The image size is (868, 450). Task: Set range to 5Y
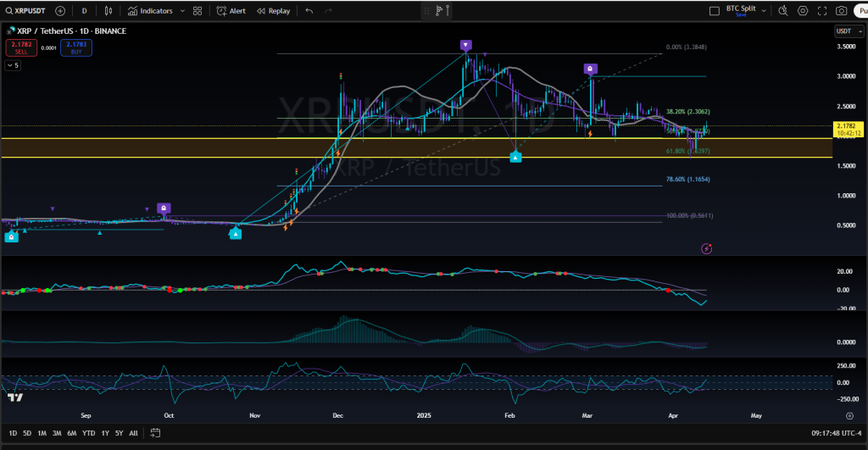click(119, 433)
